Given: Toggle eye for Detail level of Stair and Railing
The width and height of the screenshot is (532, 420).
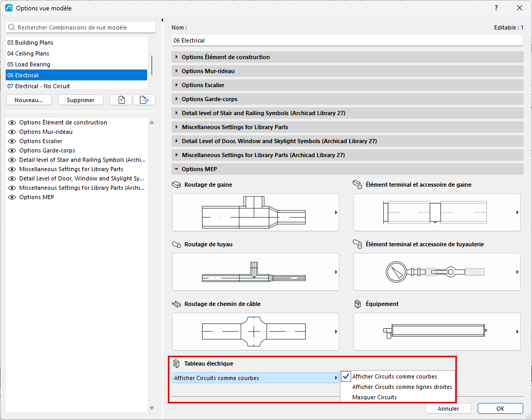Looking at the screenshot, I should point(12,160).
